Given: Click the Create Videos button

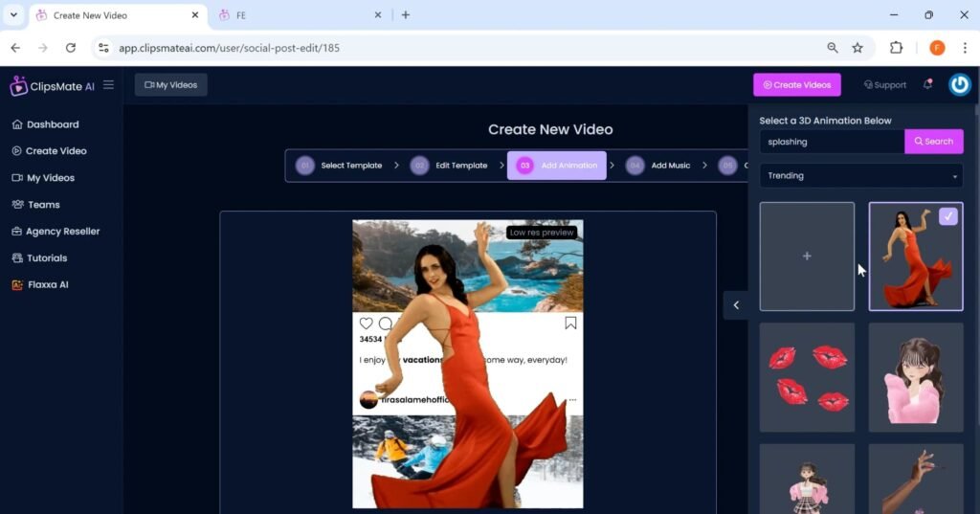Looking at the screenshot, I should point(796,85).
